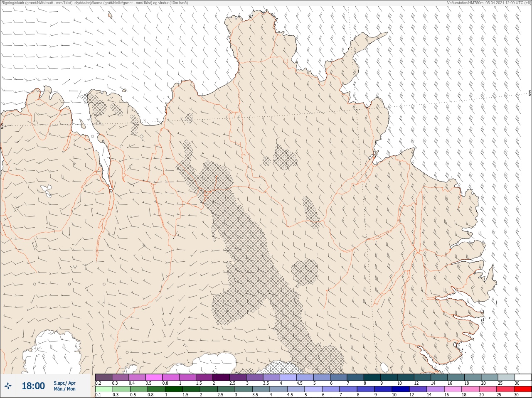Click the Veðurstofan logo icon beside 18:00

point(8,386)
